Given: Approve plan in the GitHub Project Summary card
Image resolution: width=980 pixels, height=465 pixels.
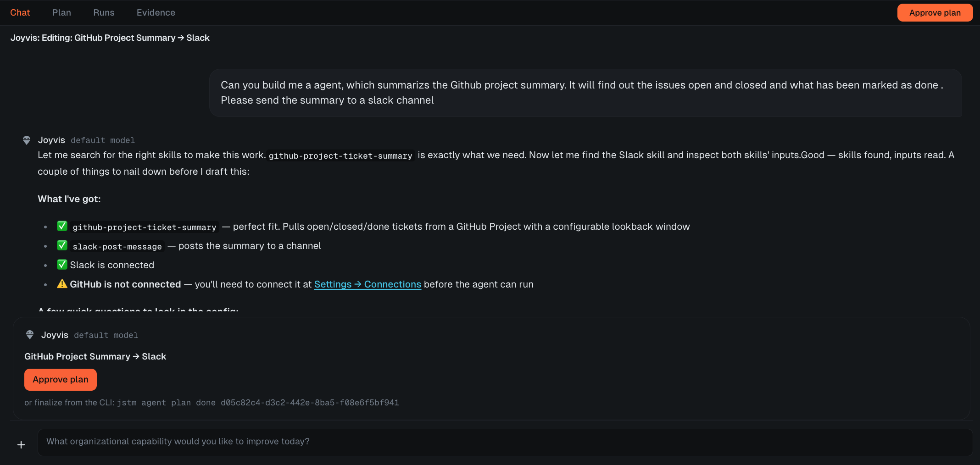Looking at the screenshot, I should click(x=61, y=380).
